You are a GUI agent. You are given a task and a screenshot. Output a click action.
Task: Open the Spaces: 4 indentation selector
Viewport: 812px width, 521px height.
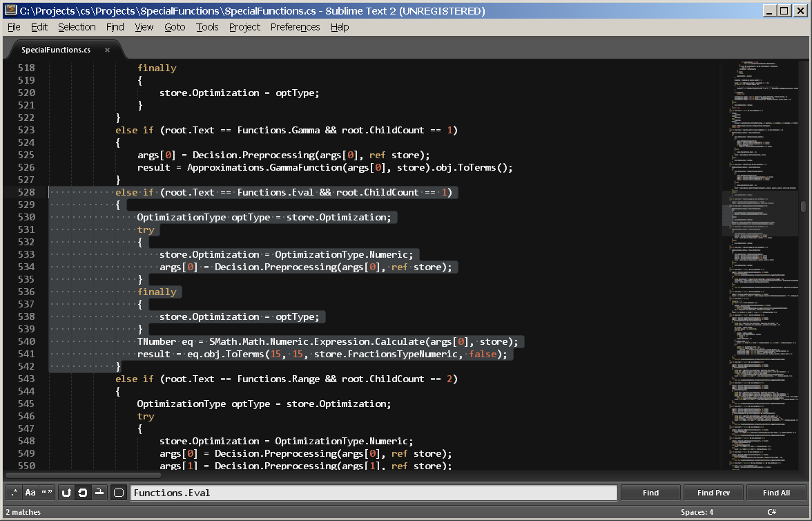click(x=697, y=512)
